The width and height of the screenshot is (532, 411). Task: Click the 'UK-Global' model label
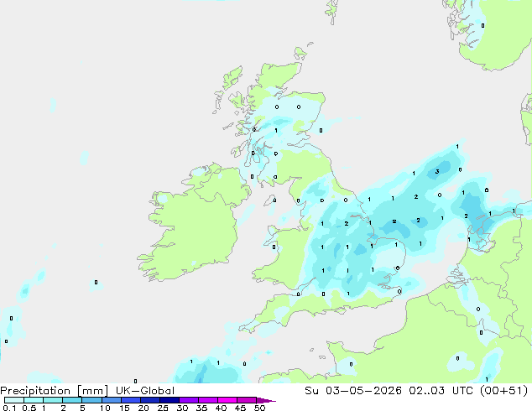tap(145, 391)
